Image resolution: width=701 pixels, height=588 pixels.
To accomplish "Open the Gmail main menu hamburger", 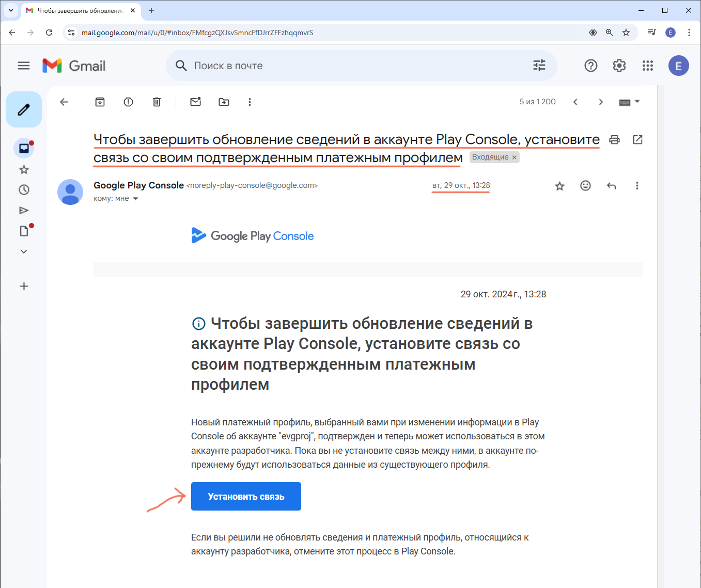I will [x=24, y=66].
